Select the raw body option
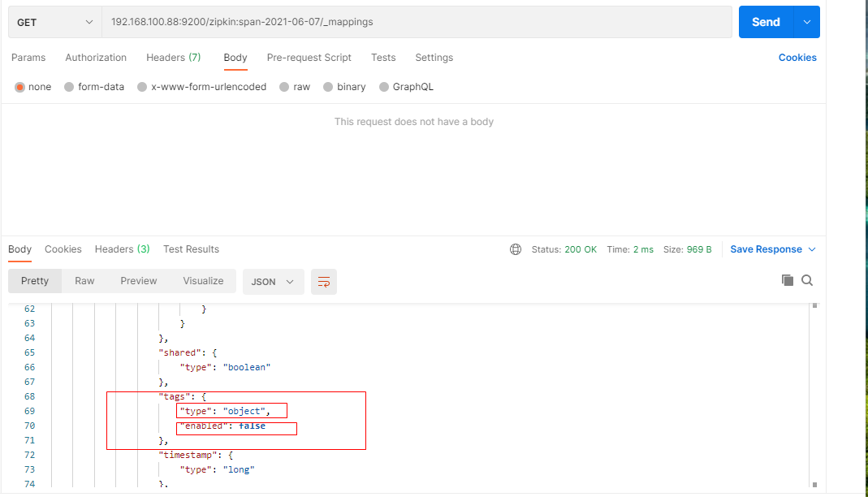Image resolution: width=868 pixels, height=497 pixels. click(294, 86)
